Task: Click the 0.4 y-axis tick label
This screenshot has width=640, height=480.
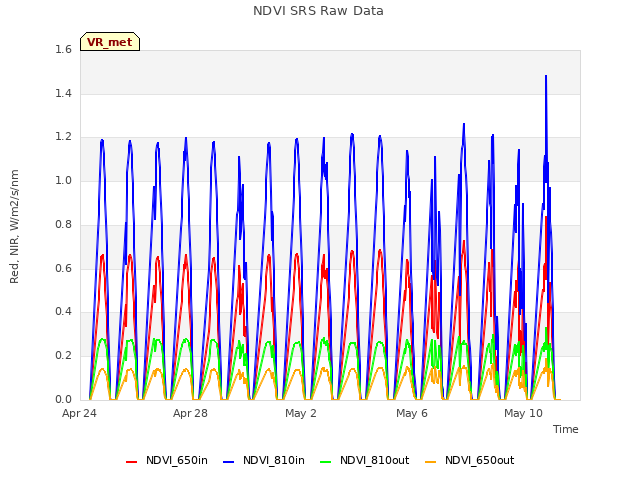Action: (x=63, y=312)
